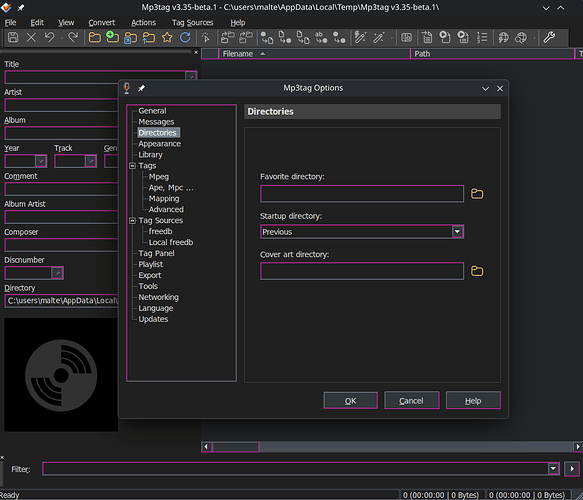
Task: Open the View menu
Action: [x=66, y=23]
